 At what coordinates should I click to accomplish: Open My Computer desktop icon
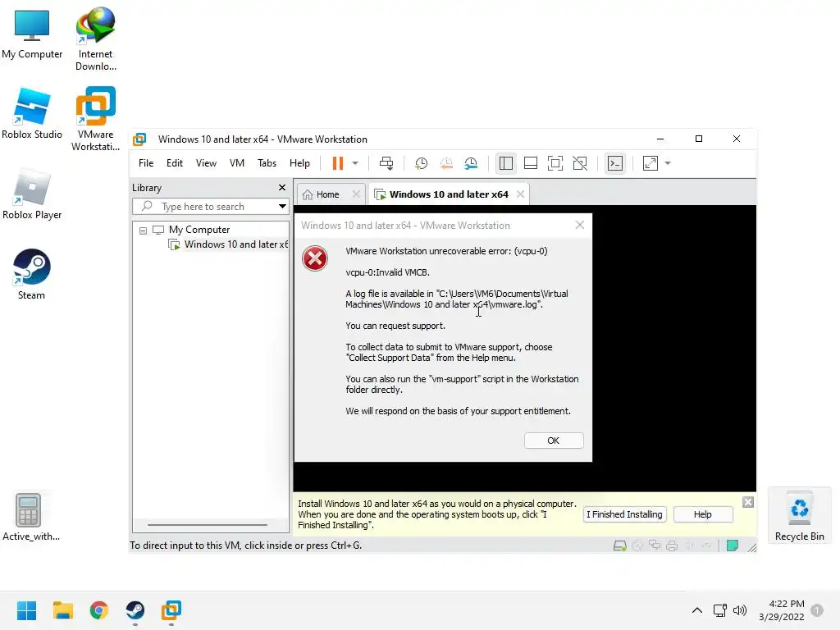coord(32,34)
